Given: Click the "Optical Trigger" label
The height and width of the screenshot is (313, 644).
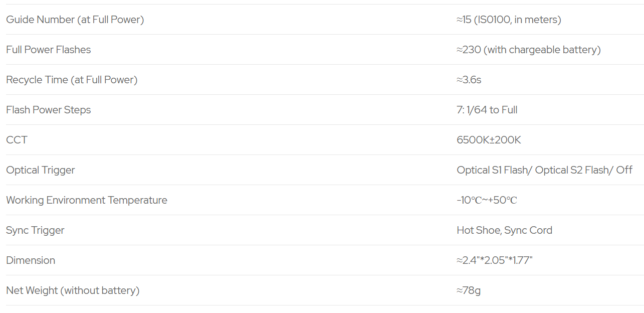Looking at the screenshot, I should coord(41,170).
